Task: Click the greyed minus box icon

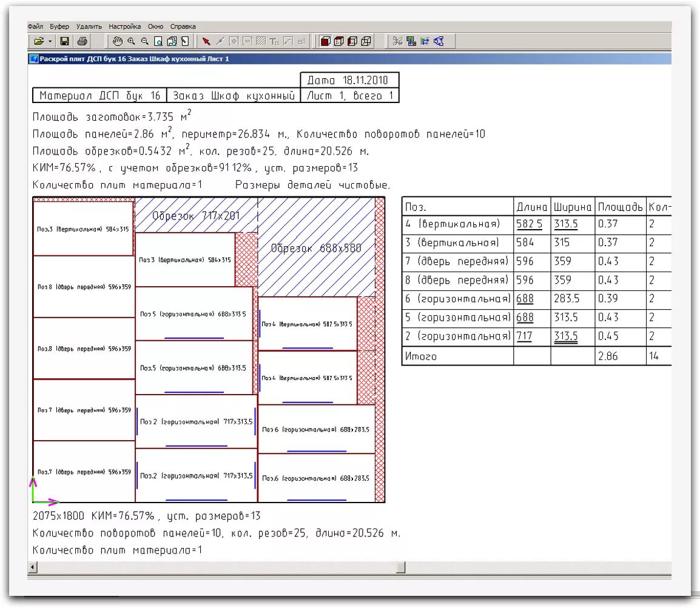Action: click(x=247, y=41)
